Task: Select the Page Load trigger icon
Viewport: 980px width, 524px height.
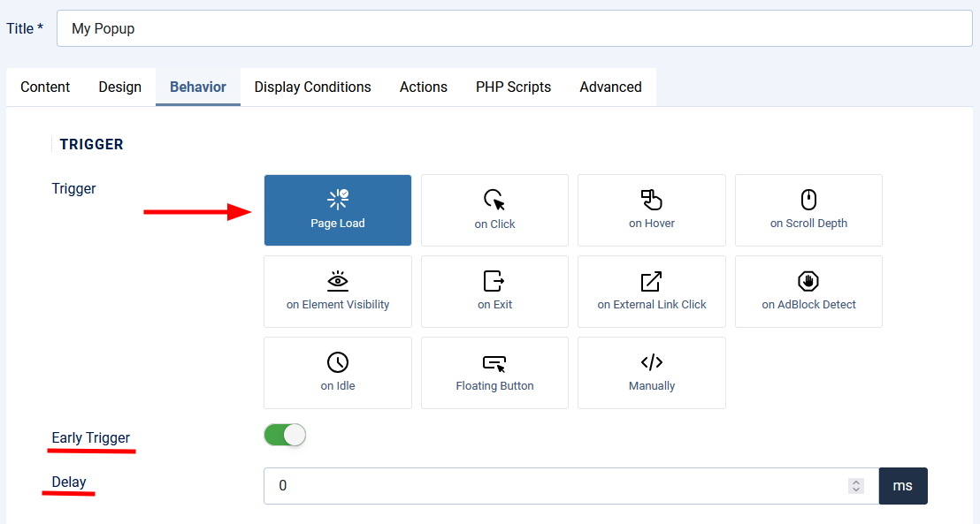Action: [x=338, y=199]
